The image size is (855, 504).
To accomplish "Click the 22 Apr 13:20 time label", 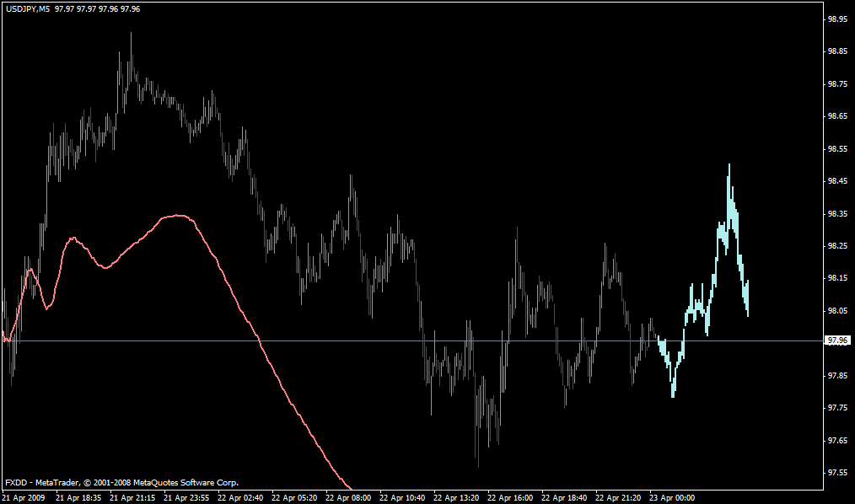I will [456, 498].
